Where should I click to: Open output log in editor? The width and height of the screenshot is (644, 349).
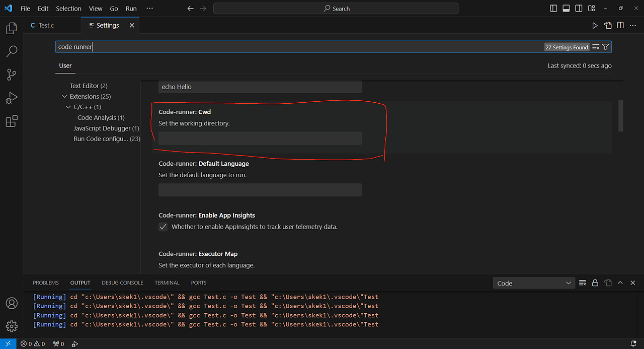[608, 283]
